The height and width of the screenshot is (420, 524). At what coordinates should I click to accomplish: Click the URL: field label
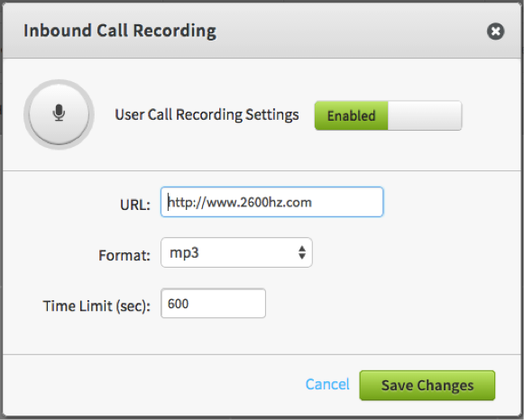point(135,205)
